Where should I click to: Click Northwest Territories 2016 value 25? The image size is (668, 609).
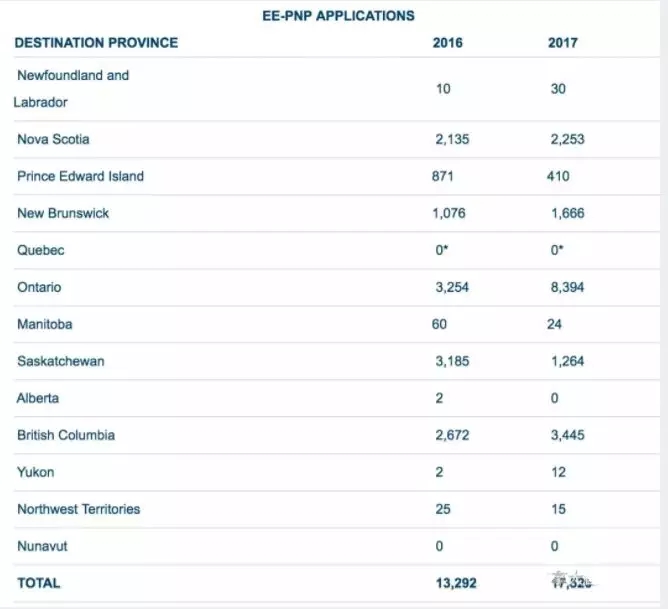click(x=443, y=509)
